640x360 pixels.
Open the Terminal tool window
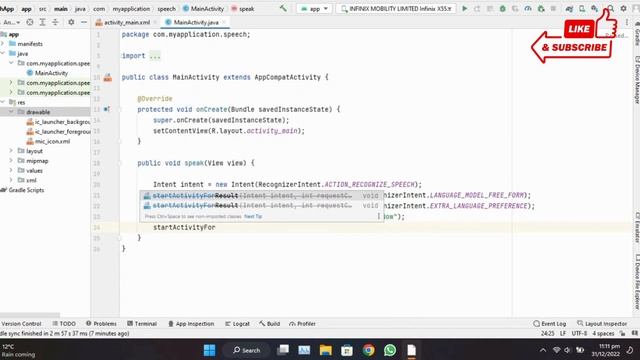142,324
